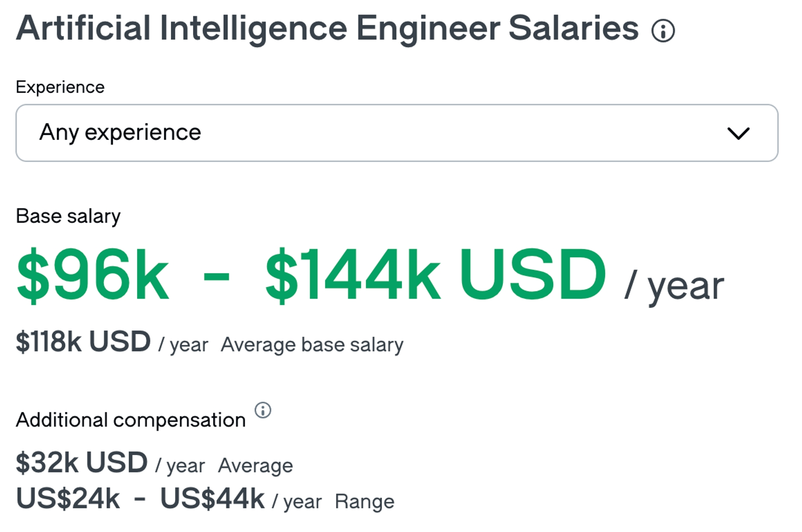Click the info icon beside the Salaries title
Viewport: 802px width, 532px height.
click(x=663, y=31)
